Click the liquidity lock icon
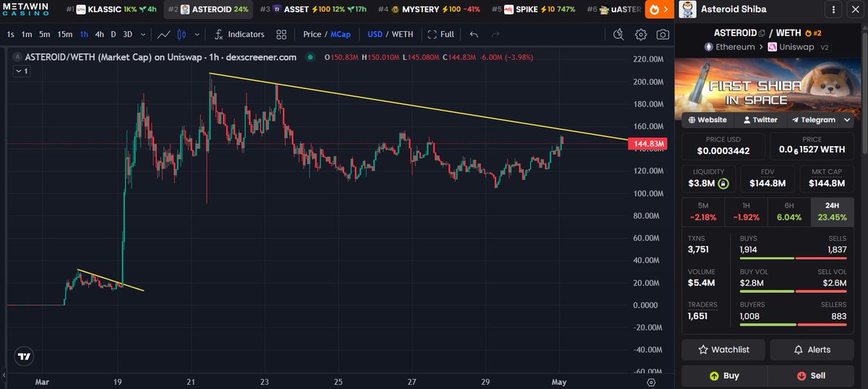The height and width of the screenshot is (389, 868). tap(723, 184)
